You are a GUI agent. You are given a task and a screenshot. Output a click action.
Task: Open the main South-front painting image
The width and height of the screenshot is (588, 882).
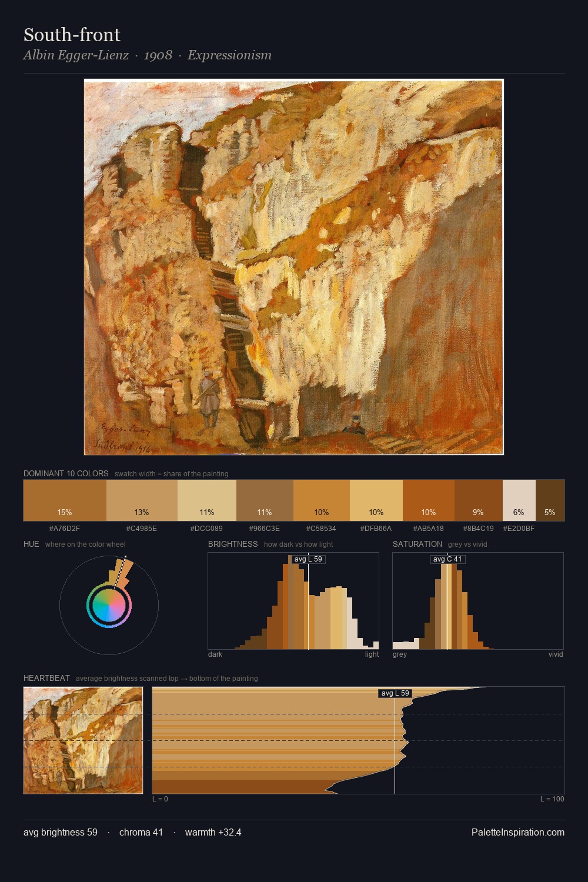[x=294, y=267]
